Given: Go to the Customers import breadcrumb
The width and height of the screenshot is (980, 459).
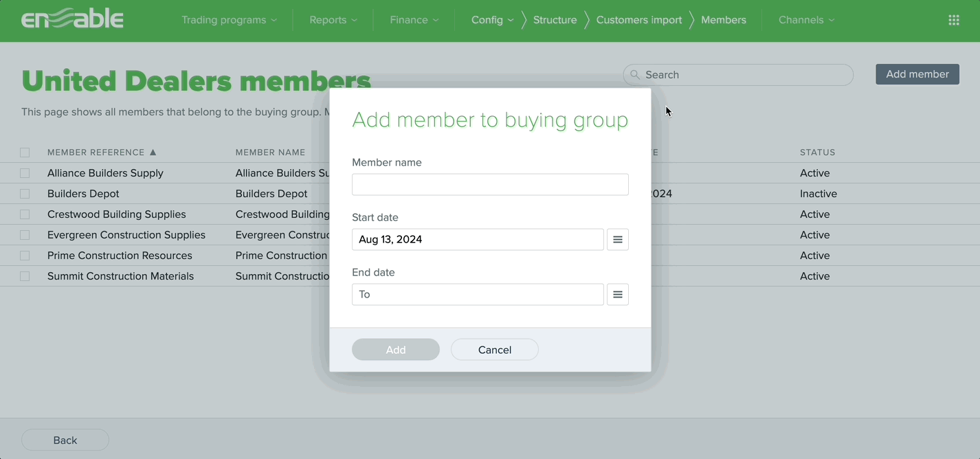Looking at the screenshot, I should click(639, 20).
